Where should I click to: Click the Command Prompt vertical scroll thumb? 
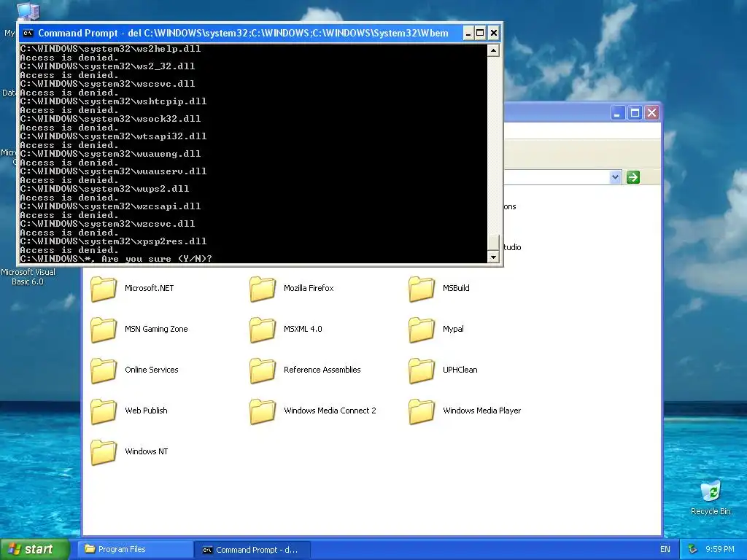[x=494, y=242]
